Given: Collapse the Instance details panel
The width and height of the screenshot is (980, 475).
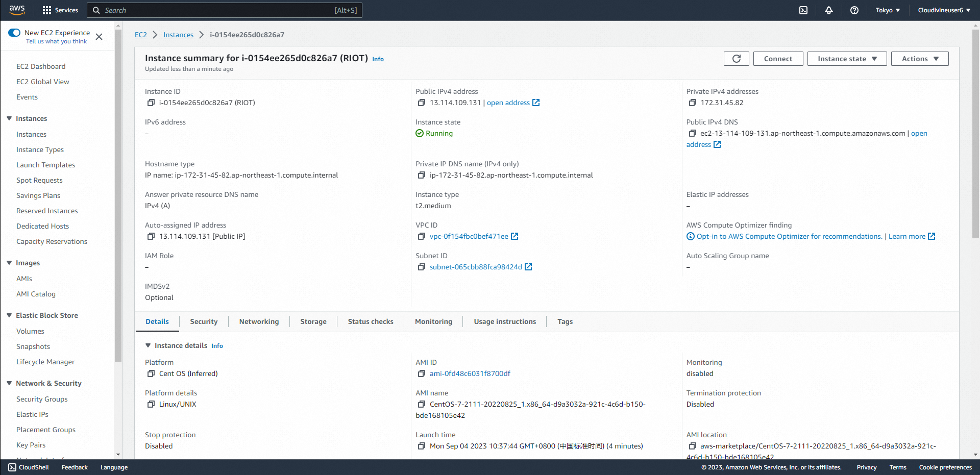Looking at the screenshot, I should (x=148, y=345).
